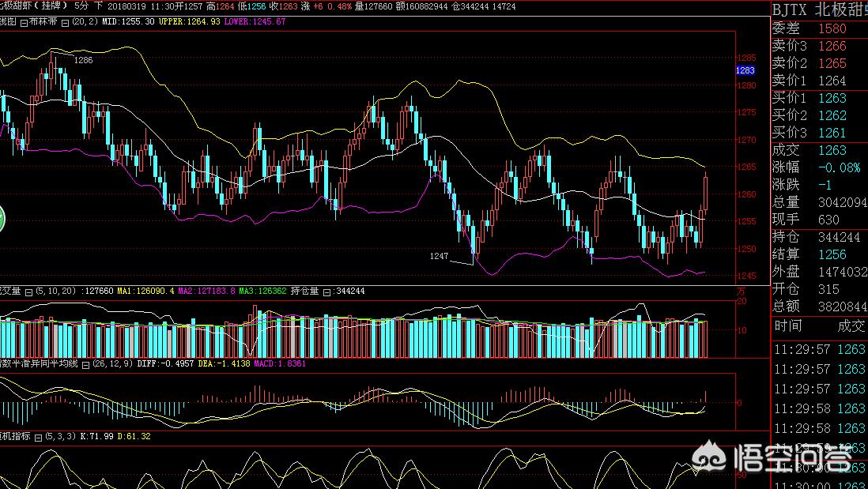Click the 现手 630 value
This screenshot has height=489, width=868.
(828, 220)
